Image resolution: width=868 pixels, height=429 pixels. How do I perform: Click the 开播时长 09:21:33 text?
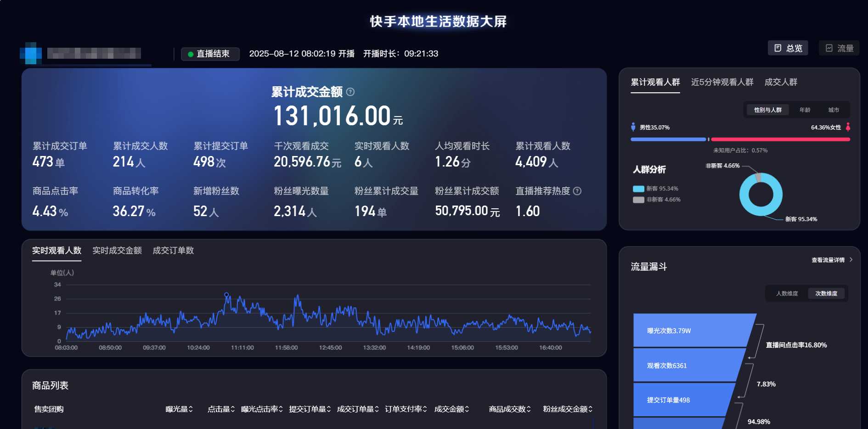point(400,54)
